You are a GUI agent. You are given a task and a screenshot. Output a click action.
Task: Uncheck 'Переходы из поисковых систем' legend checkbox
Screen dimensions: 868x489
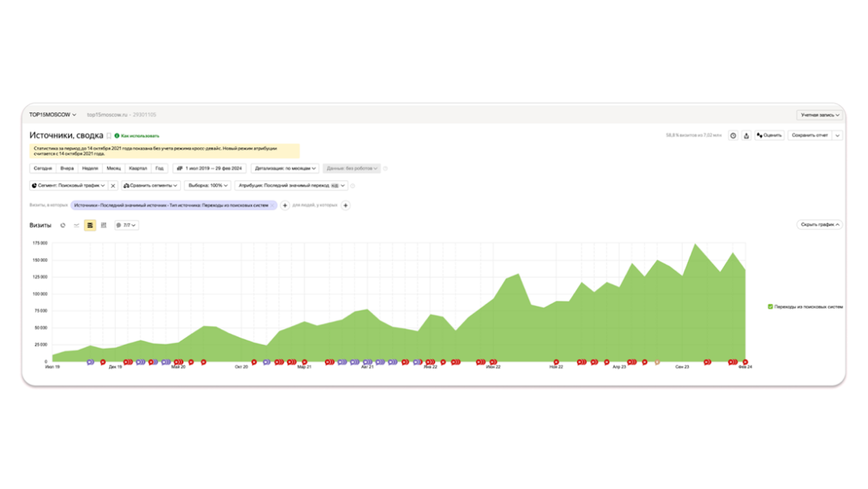(771, 307)
